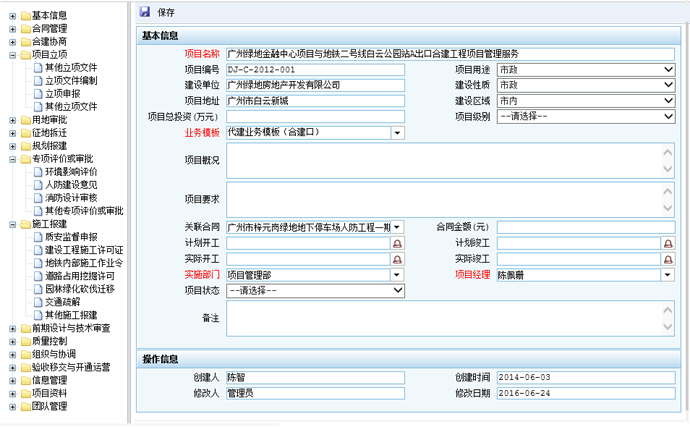The width and height of the screenshot is (690, 427).
Task: Open the 团队管理 tree item
Action: click(49, 406)
